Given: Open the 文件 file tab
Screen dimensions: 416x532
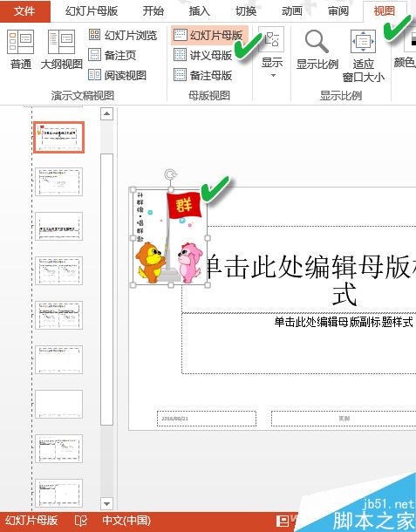Looking at the screenshot, I should tap(24, 11).
